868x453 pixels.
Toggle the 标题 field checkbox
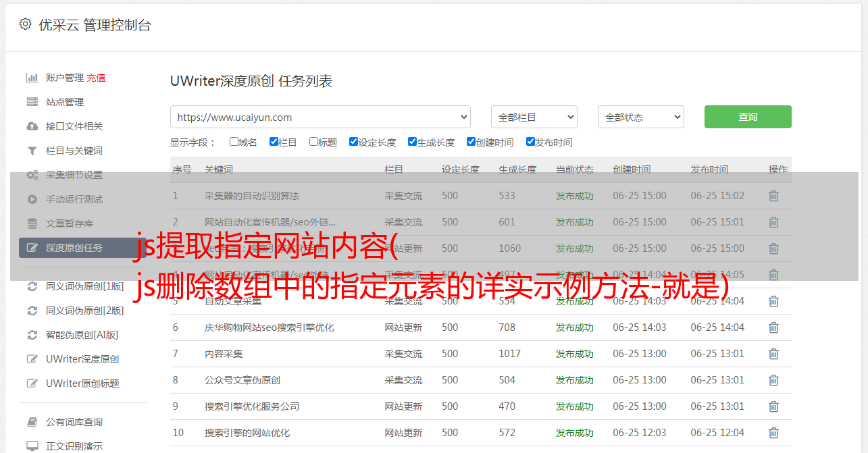[313, 142]
